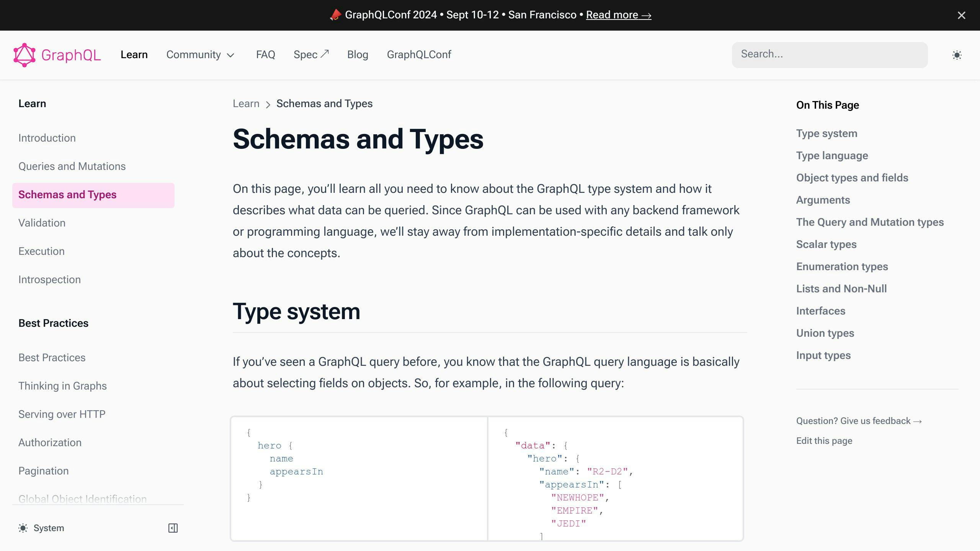Click the System theme icon at bottom left
The height and width of the screenshot is (551, 980).
(24, 528)
